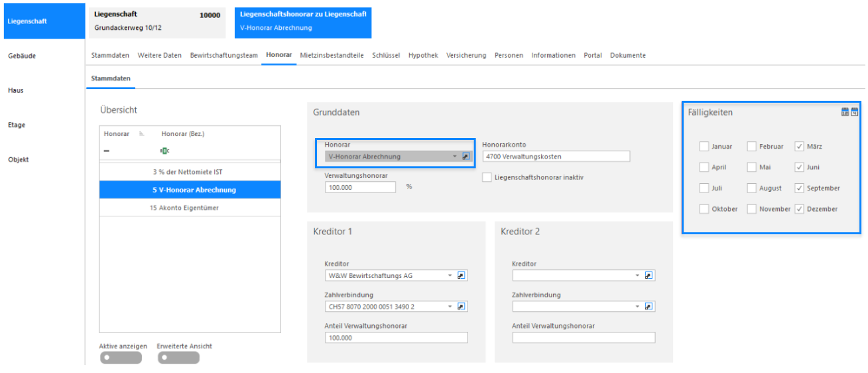
Task: Check the November checkbox
Action: (x=752, y=209)
